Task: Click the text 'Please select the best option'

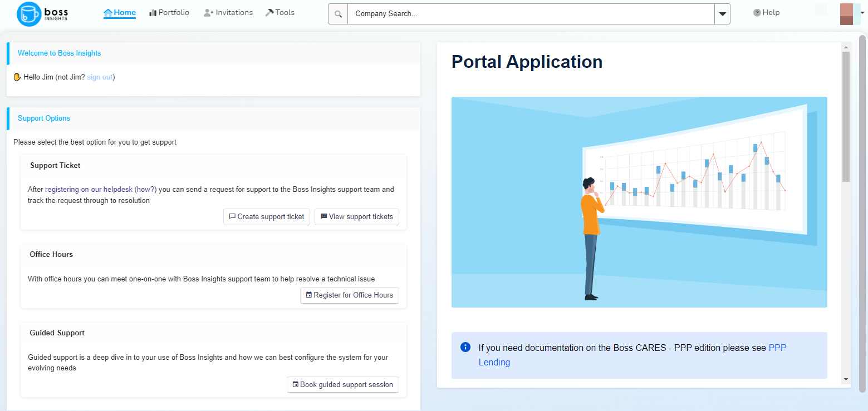Action: tap(95, 142)
